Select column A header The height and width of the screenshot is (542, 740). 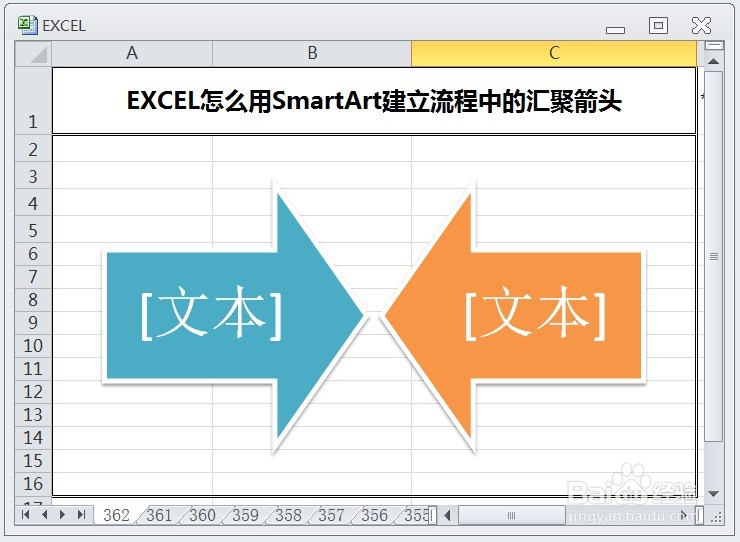click(x=132, y=53)
